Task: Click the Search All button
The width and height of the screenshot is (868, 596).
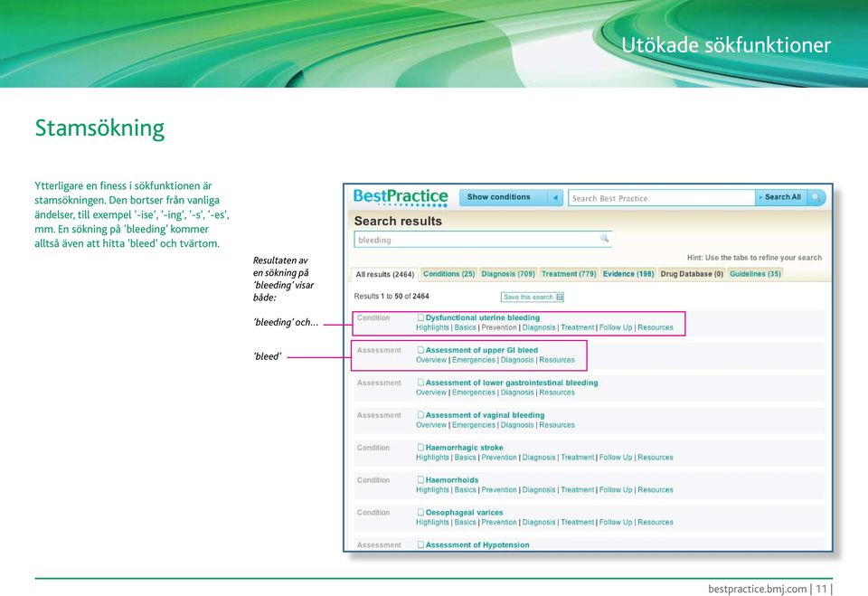Action: tap(781, 197)
